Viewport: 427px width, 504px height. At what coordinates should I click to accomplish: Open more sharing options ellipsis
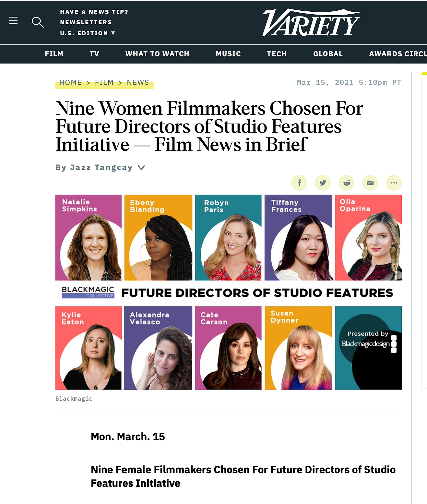click(x=394, y=183)
